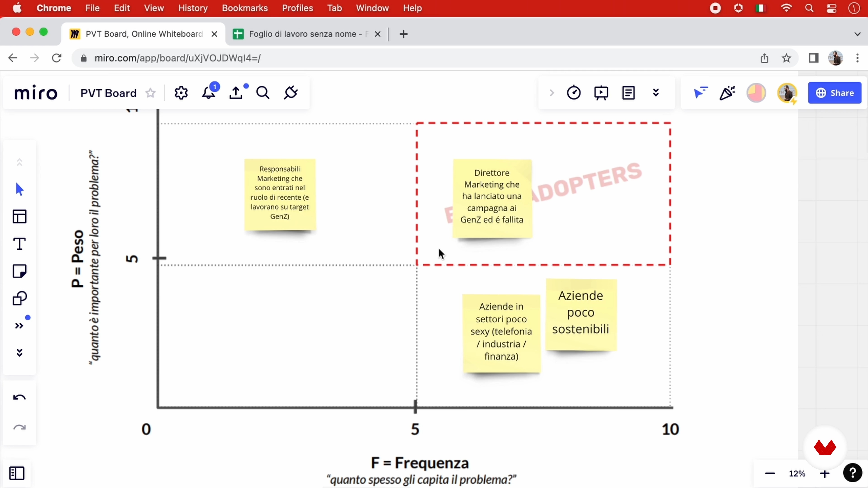This screenshot has width=868, height=488.
Task: Click the miro logo
Action: pyautogui.click(x=36, y=93)
